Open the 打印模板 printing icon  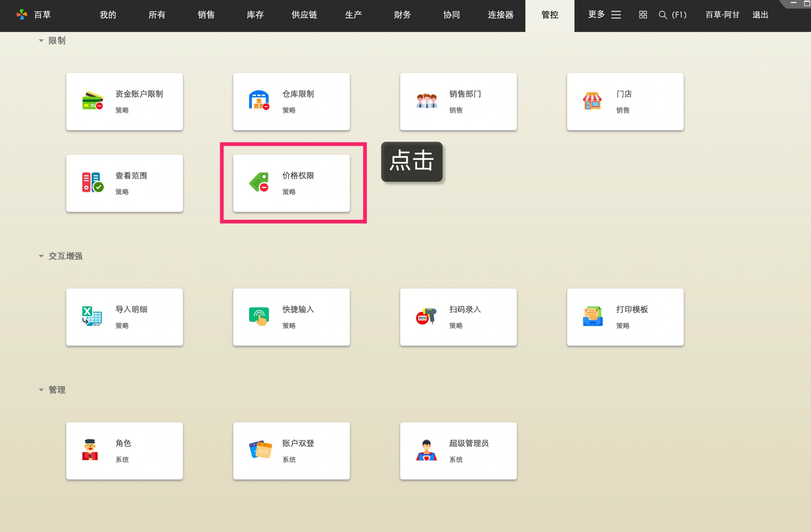click(x=593, y=317)
